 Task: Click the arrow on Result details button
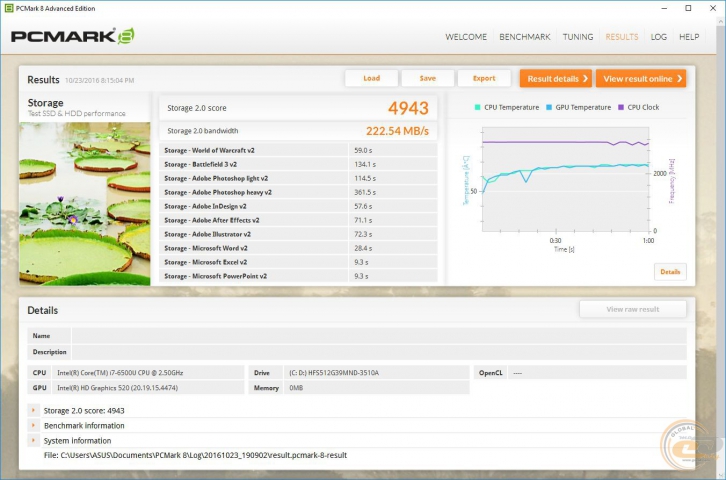[x=585, y=79]
